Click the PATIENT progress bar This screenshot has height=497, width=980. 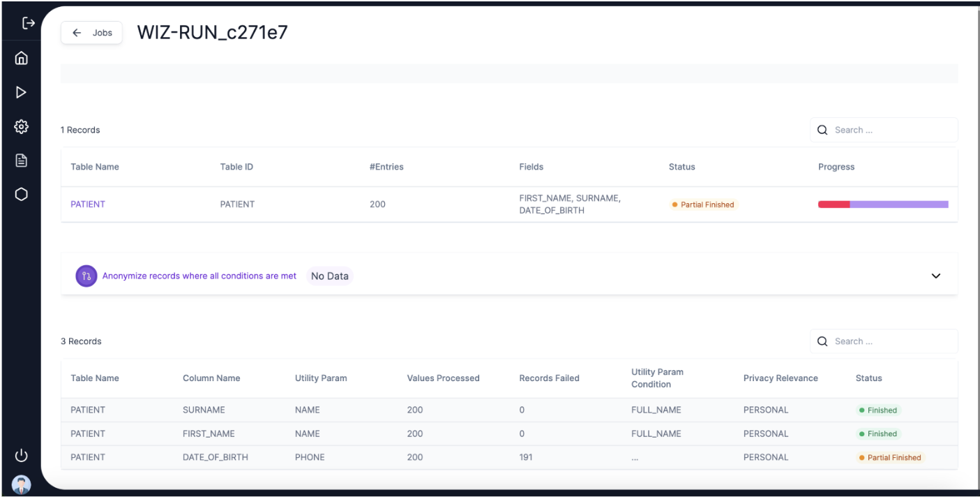click(882, 205)
